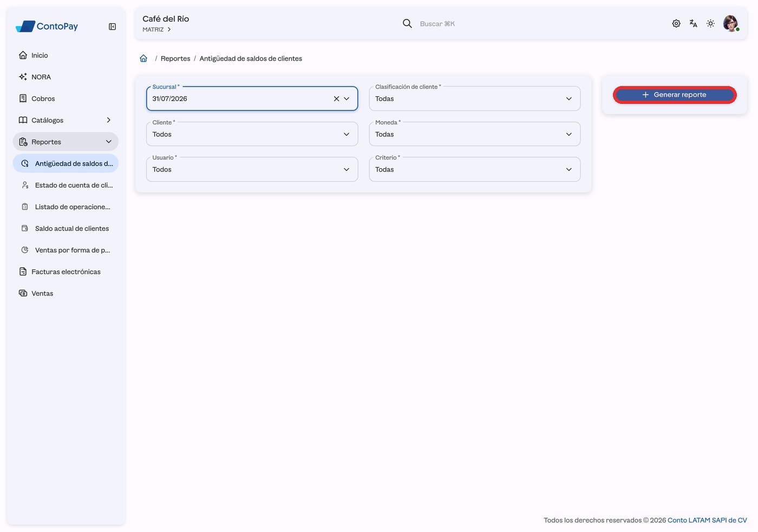Image resolution: width=758 pixels, height=532 pixels.
Task: Toggle the light/dark theme sun icon
Action: (711, 23)
